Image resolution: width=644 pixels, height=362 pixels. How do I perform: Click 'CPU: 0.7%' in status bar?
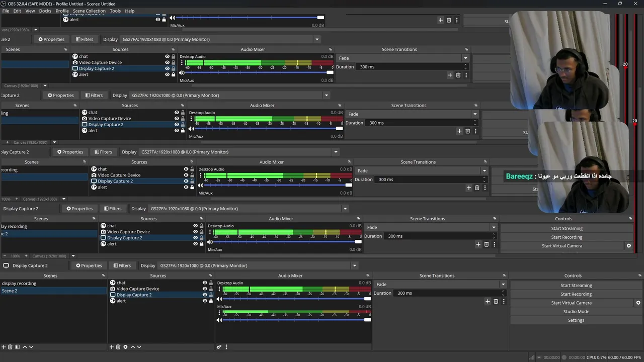click(597, 357)
